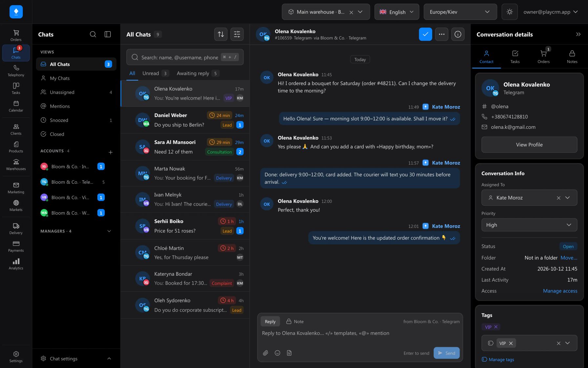This screenshot has width=588, height=368.
Task: Switch to the Unread tab
Action: (156, 73)
